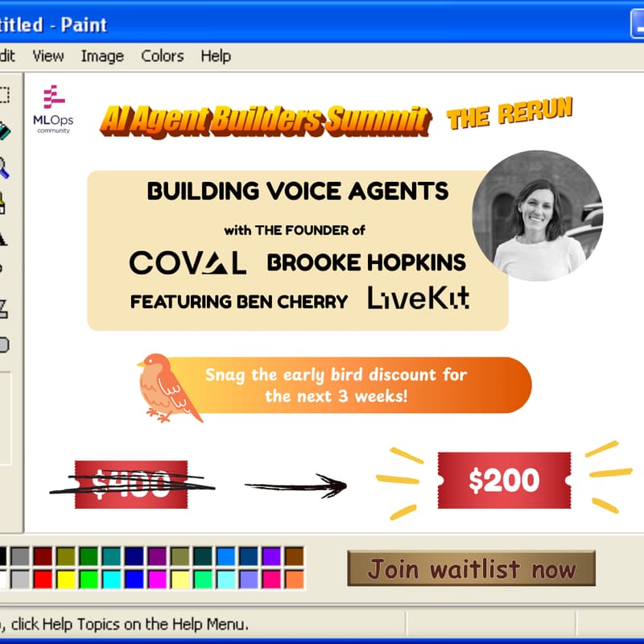Screen dimensions: 644x644
Task: Pick the light gray color swatch
Action: point(19,579)
